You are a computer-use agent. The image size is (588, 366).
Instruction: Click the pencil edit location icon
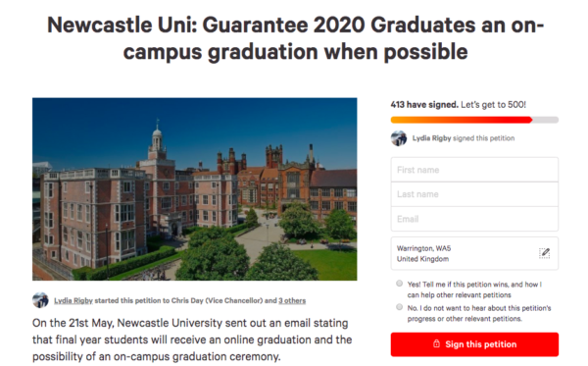pos(544,253)
